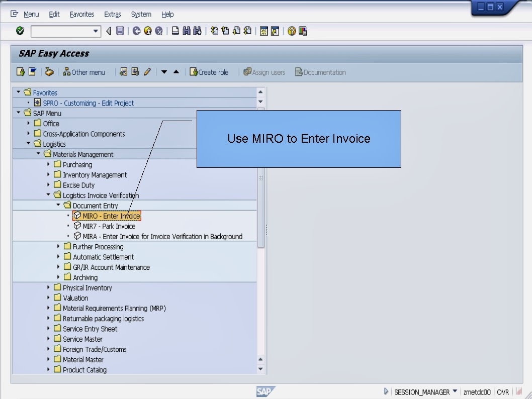Click the tree scroll up arrow near Favorites
The height and width of the screenshot is (399, 532).
point(260,92)
